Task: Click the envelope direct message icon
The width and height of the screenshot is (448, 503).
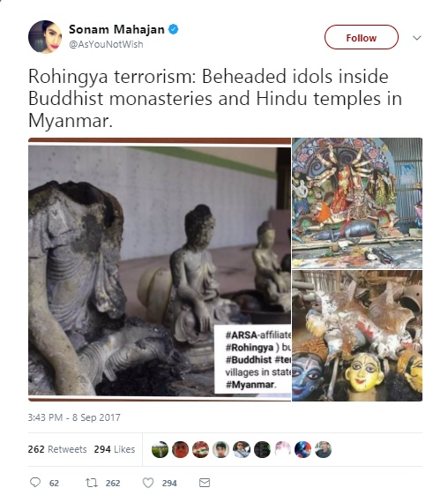Action: [x=205, y=483]
